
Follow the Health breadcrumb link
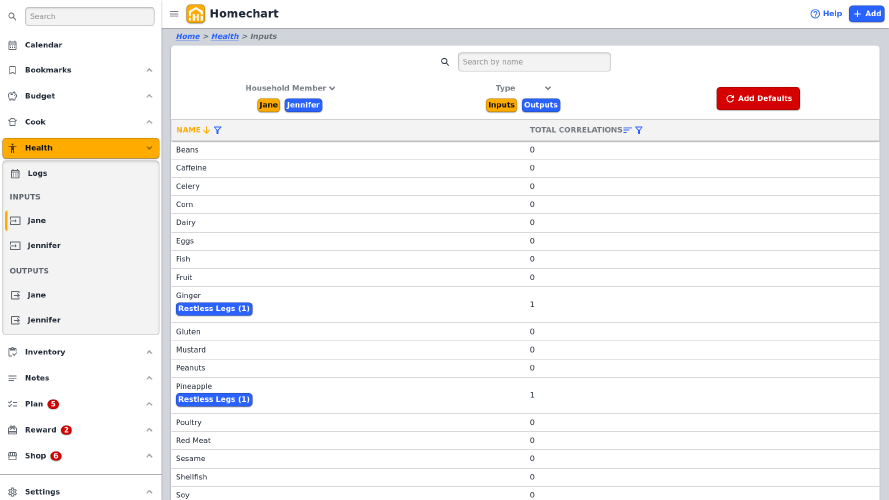(224, 36)
